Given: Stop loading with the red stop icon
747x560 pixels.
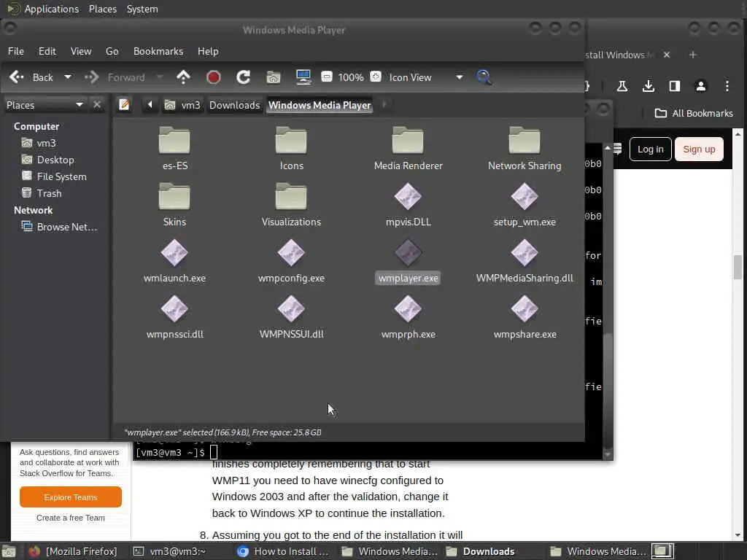Looking at the screenshot, I should tap(214, 77).
